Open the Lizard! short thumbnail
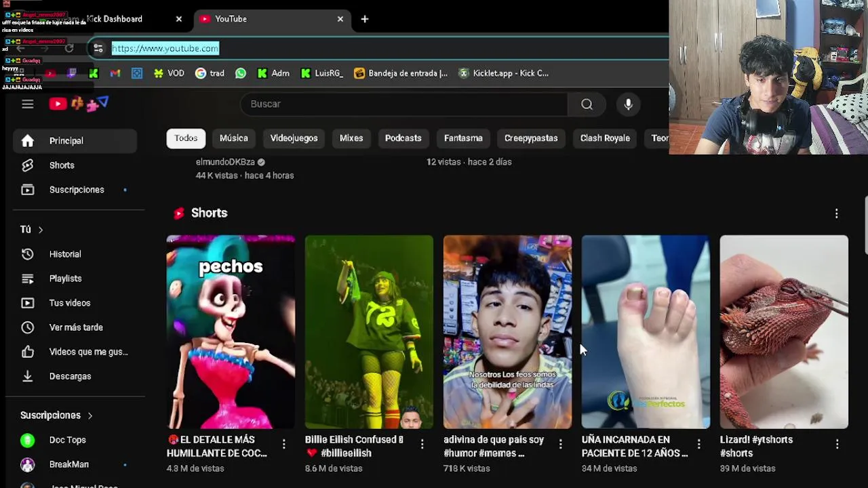The width and height of the screenshot is (868, 488). point(784,332)
